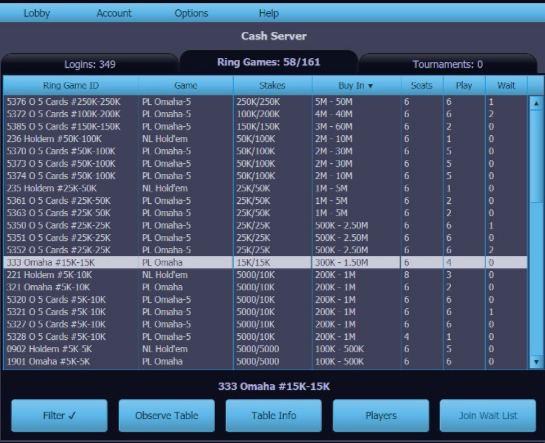Viewport: 545px width, 443px height.
Task: Sort table by Ring Game ID header
Action: 71,85
